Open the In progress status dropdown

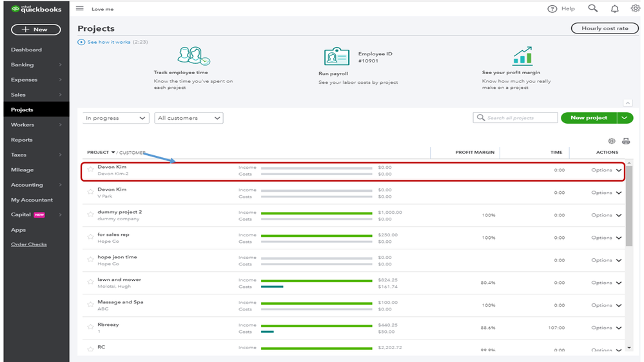coord(116,118)
